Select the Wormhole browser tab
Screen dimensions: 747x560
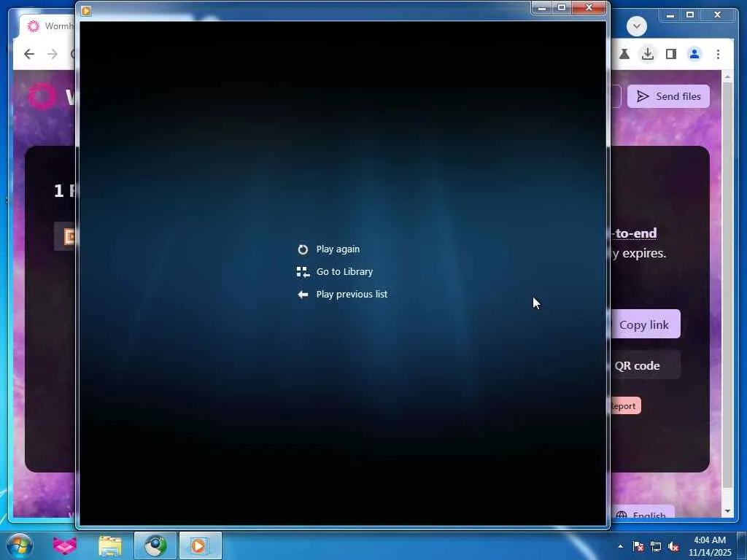coord(47,26)
